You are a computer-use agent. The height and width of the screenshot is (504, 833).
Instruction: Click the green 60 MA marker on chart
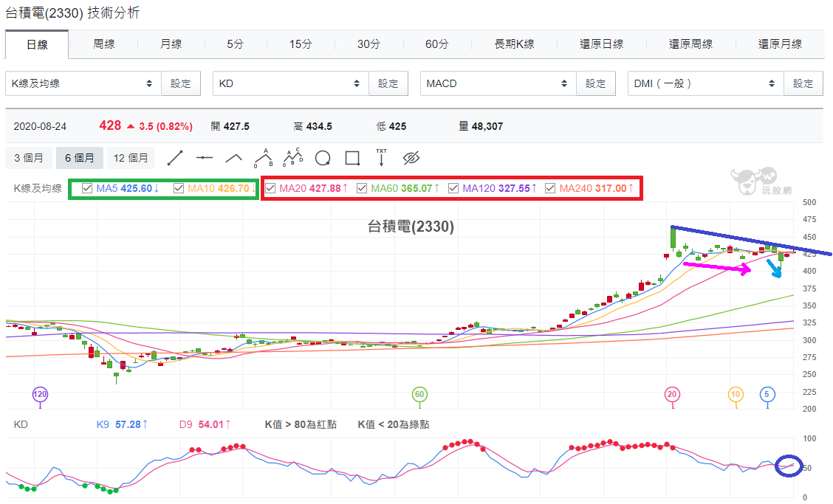pyautogui.click(x=419, y=395)
